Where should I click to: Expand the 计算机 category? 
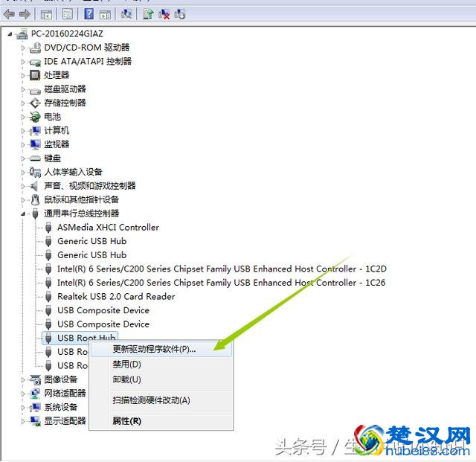click(x=23, y=131)
